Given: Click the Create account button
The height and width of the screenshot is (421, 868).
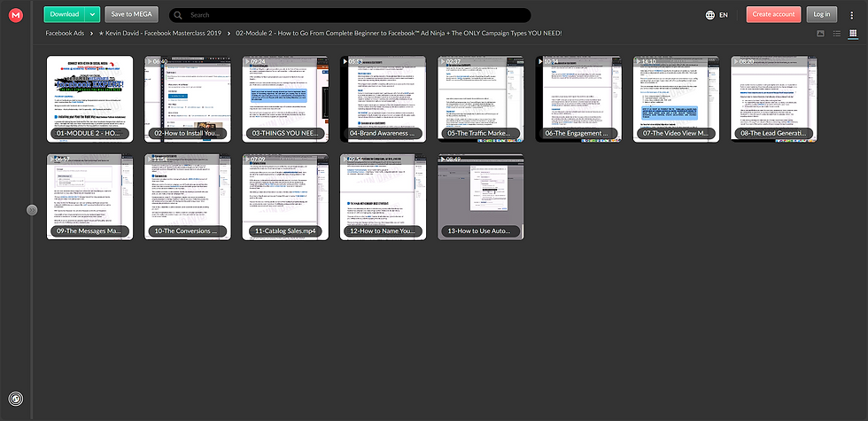Looking at the screenshot, I should (x=773, y=14).
